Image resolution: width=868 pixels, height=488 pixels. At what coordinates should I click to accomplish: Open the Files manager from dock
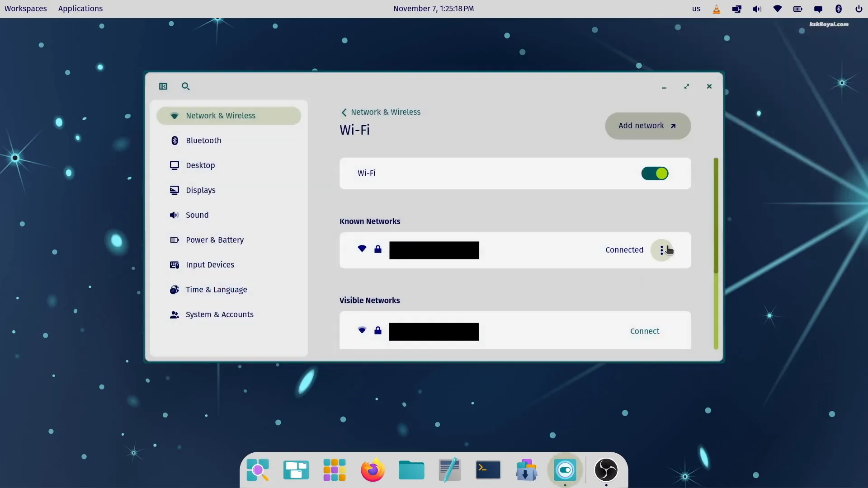pos(411,470)
